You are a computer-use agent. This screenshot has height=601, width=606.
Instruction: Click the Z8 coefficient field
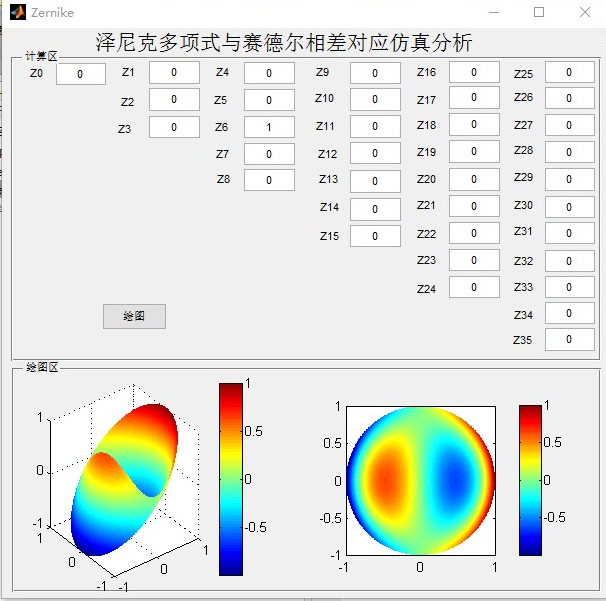(x=269, y=180)
